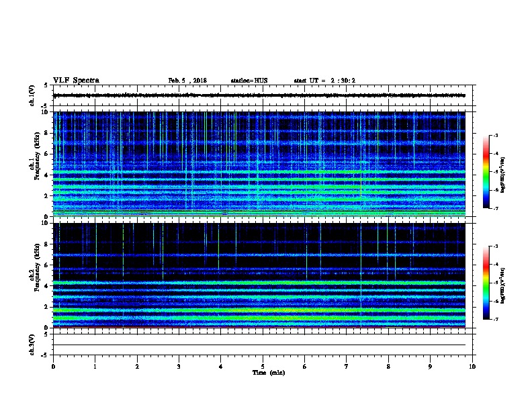This screenshot has width=532, height=411.
Task: Click the ch.1 power color bar
Action: [486, 172]
